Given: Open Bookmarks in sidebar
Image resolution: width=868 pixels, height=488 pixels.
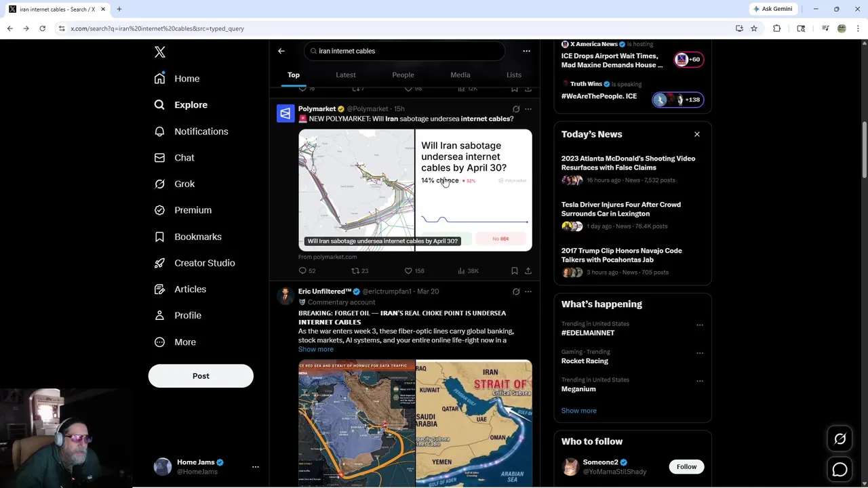Looking at the screenshot, I should 188,237.
